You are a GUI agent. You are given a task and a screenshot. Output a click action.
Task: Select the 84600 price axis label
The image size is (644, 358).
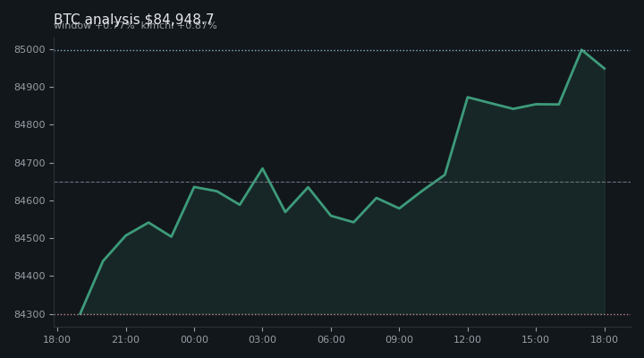tap(30, 201)
